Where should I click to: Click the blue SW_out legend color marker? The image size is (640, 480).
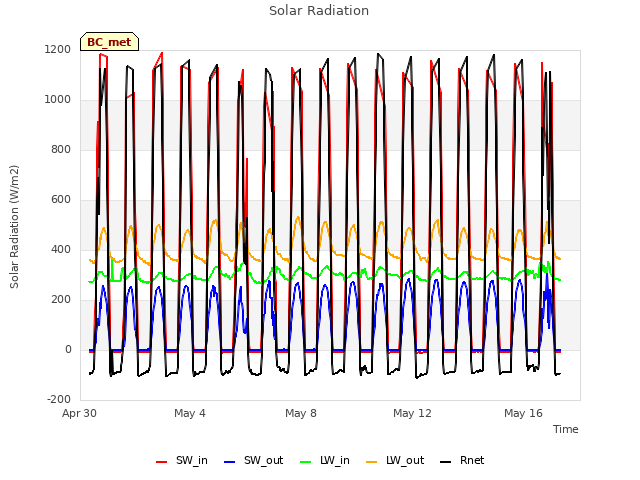click(x=230, y=462)
